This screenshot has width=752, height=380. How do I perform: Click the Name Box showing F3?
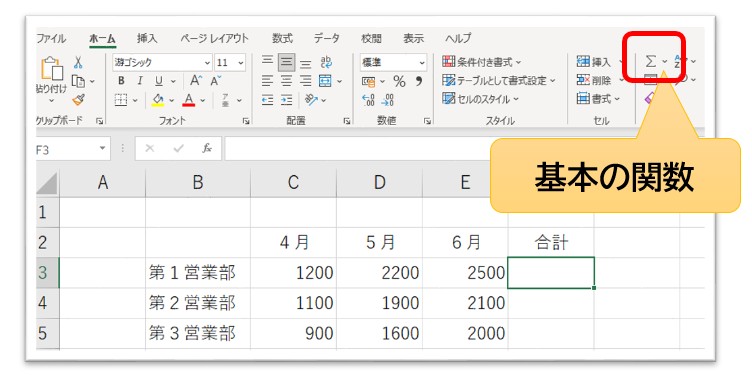point(73,149)
